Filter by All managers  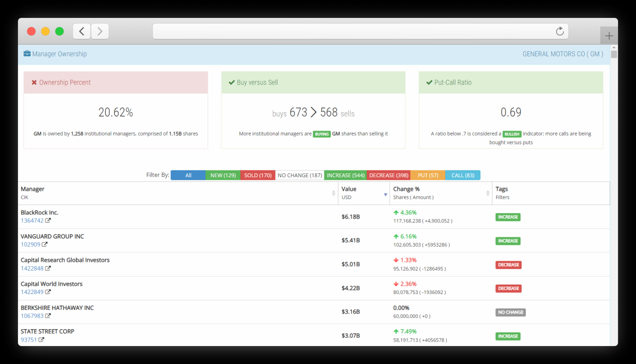pyautogui.click(x=188, y=175)
